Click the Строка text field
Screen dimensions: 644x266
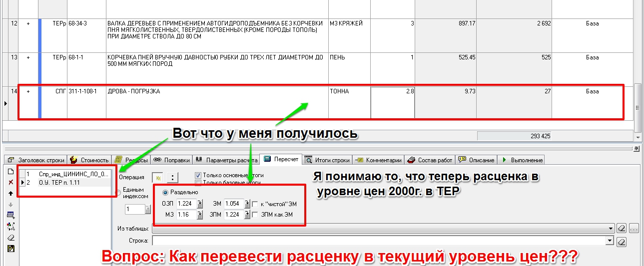[378, 241]
